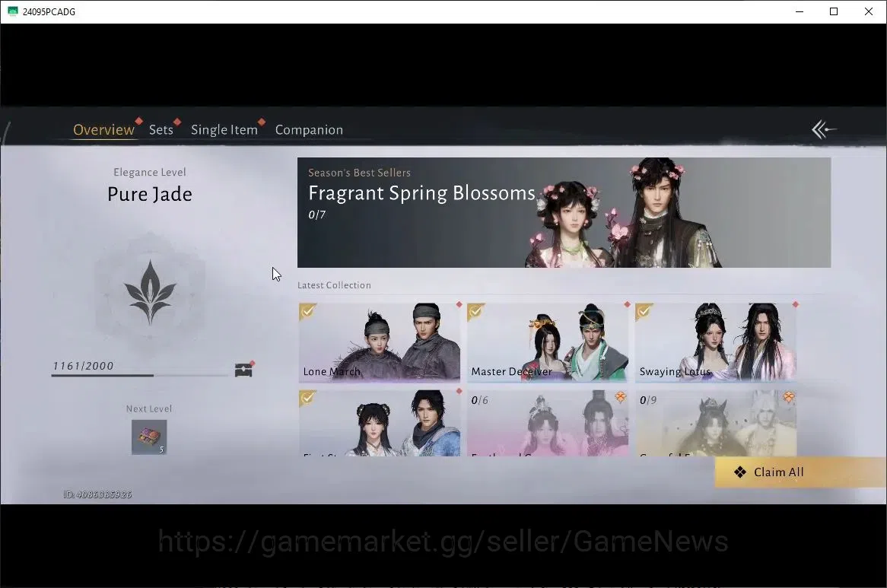887x588 pixels.
Task: Click the gold checkmark on Lone March
Action: tap(308, 311)
